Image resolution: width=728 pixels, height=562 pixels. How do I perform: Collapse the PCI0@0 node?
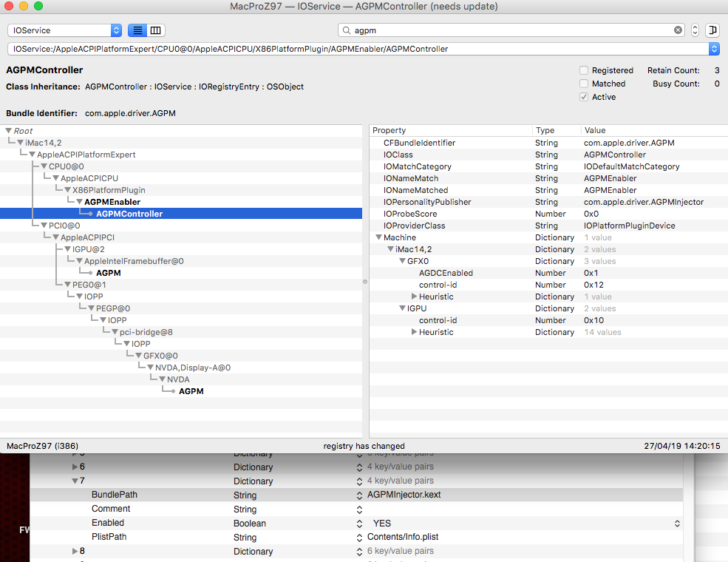tap(44, 226)
